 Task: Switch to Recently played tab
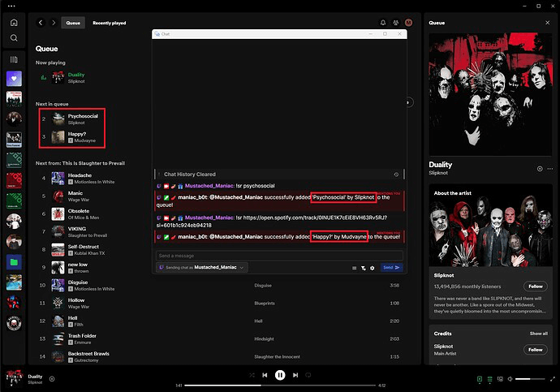tap(110, 23)
